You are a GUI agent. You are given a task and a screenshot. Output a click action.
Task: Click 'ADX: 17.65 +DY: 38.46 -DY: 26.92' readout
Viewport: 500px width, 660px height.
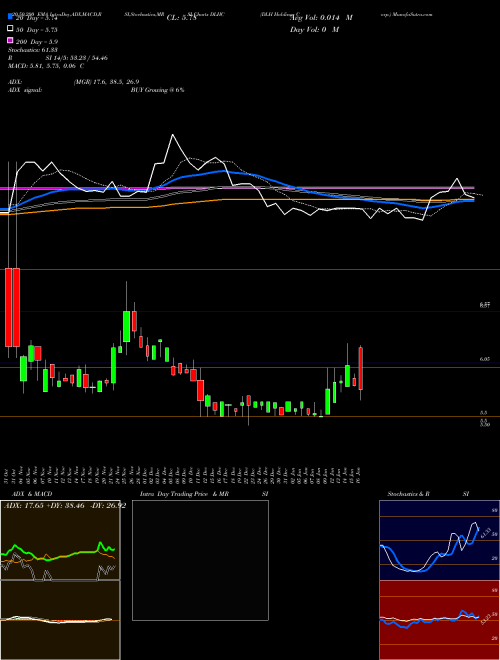click(x=65, y=506)
